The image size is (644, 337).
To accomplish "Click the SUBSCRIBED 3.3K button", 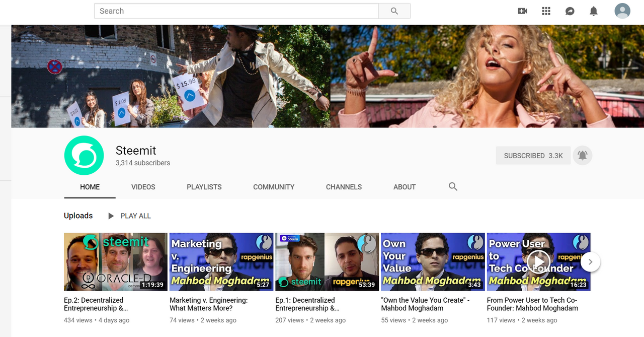I will pyautogui.click(x=533, y=156).
